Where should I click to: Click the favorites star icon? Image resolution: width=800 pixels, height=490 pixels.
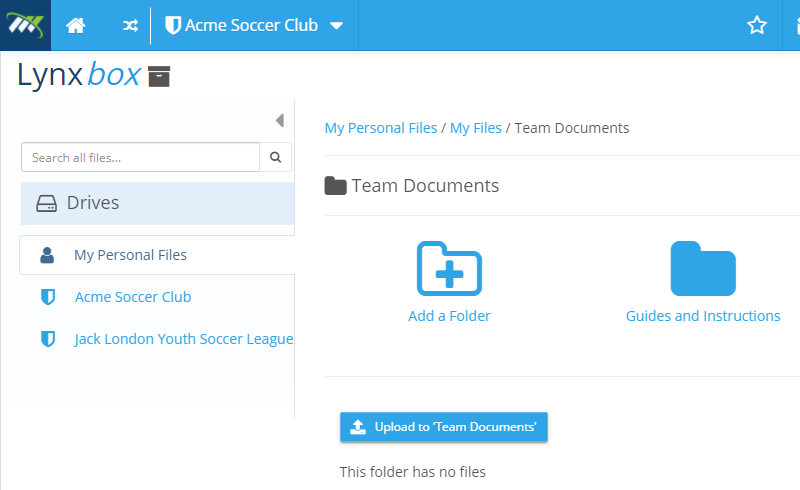click(x=757, y=25)
